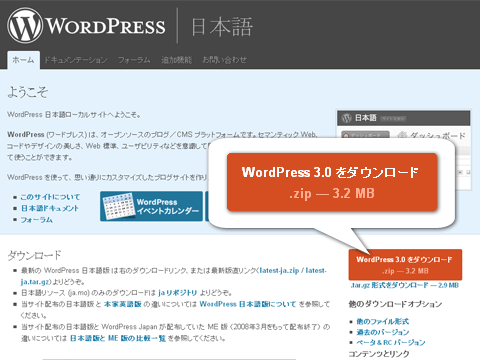480x360 pixels.
Task: Click the calendar icon in event banner
Action: click(x=118, y=206)
